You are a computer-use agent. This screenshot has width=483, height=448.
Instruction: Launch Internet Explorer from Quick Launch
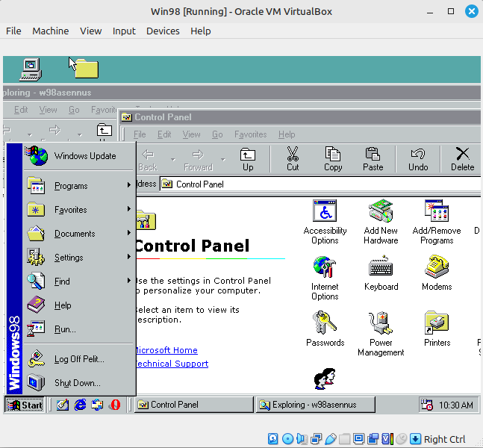(x=80, y=405)
